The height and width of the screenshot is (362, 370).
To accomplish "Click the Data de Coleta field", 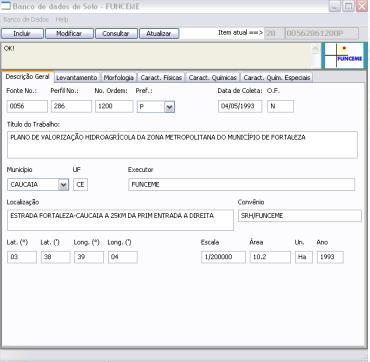I will click(240, 106).
